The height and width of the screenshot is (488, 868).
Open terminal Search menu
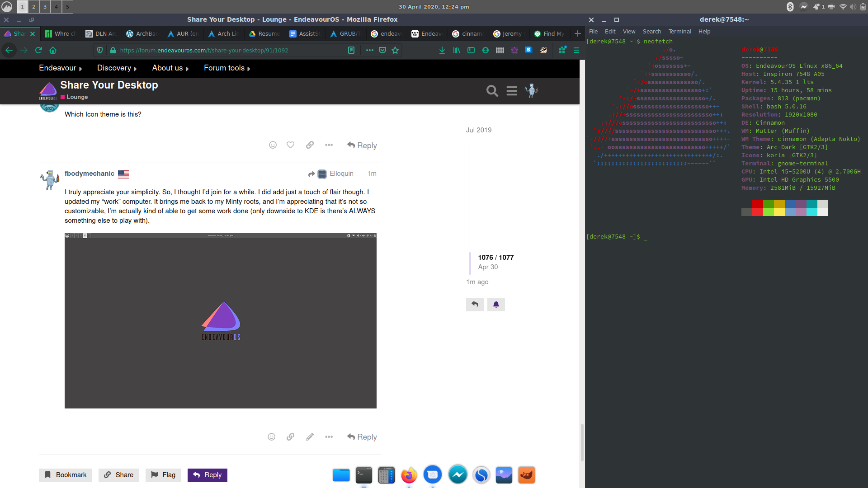[x=651, y=32]
